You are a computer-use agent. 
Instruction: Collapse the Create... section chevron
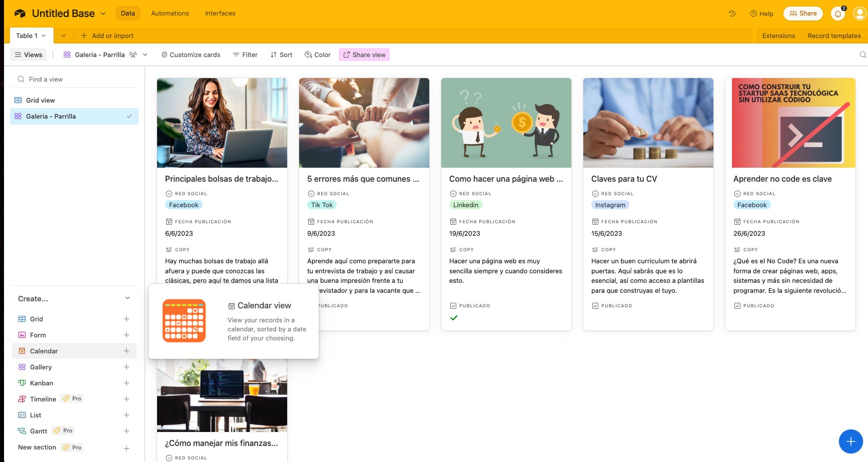128,298
